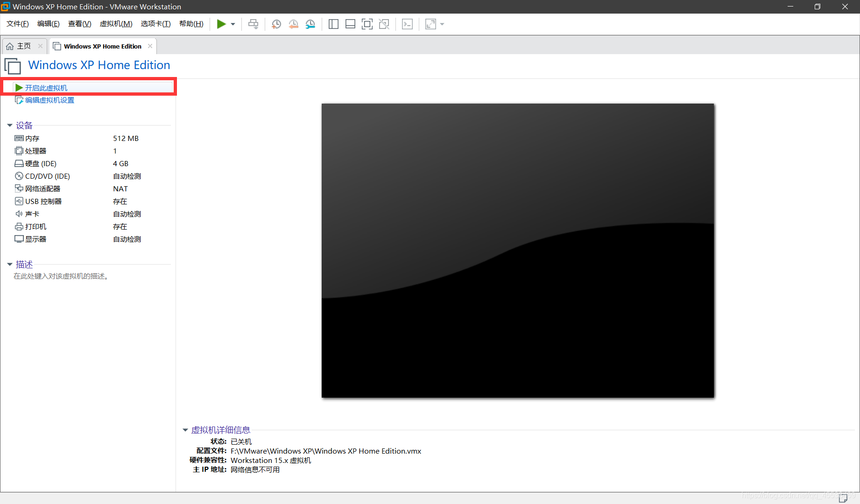The height and width of the screenshot is (504, 860).
Task: Enter full screen mode icon
Action: (x=367, y=24)
